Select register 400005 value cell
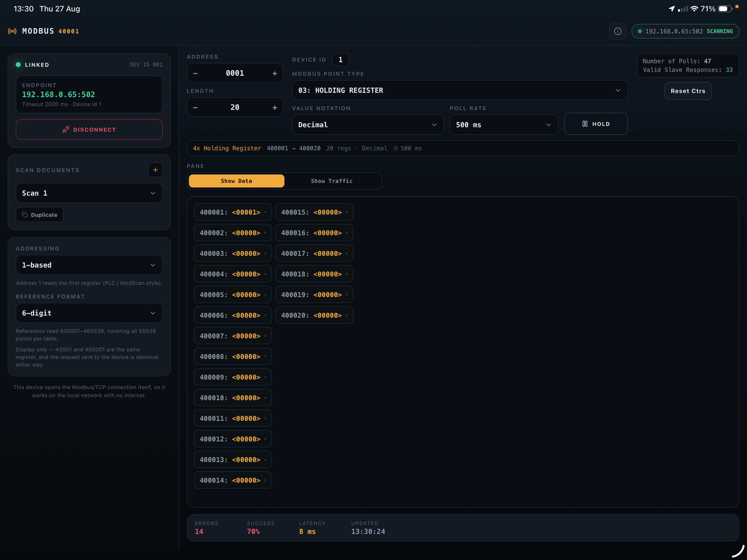 (233, 295)
